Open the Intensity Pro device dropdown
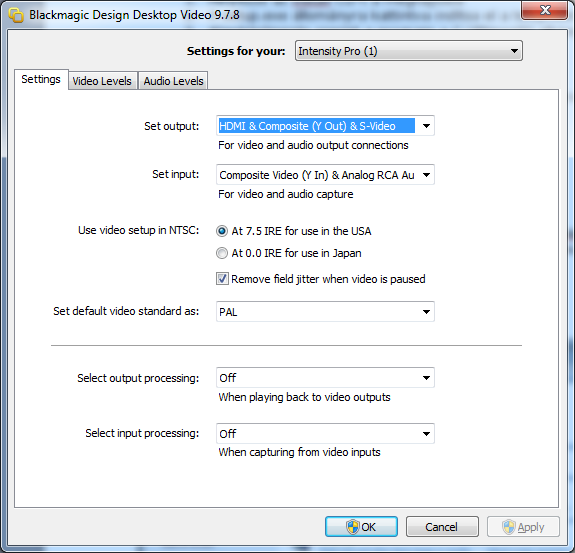The image size is (575, 553). pos(409,51)
